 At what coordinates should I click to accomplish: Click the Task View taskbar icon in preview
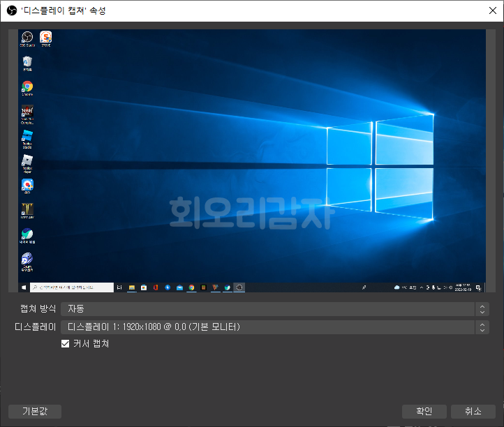(119, 287)
